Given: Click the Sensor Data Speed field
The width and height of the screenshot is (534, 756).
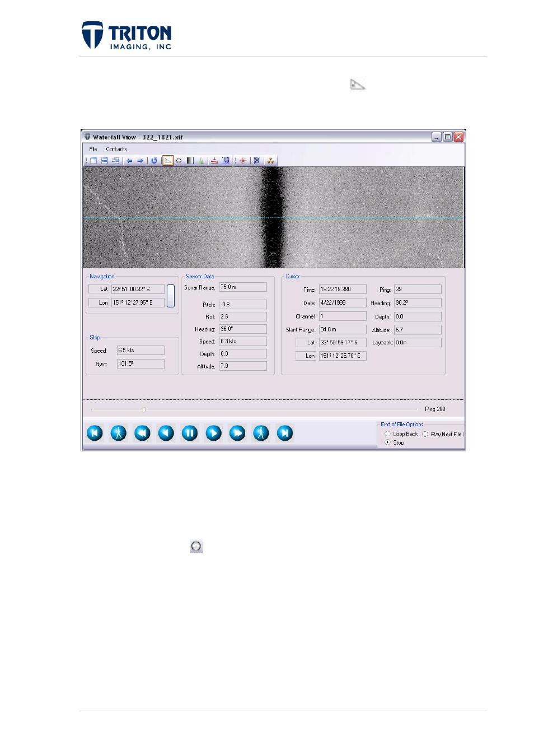Looking at the screenshot, I should coord(243,341).
